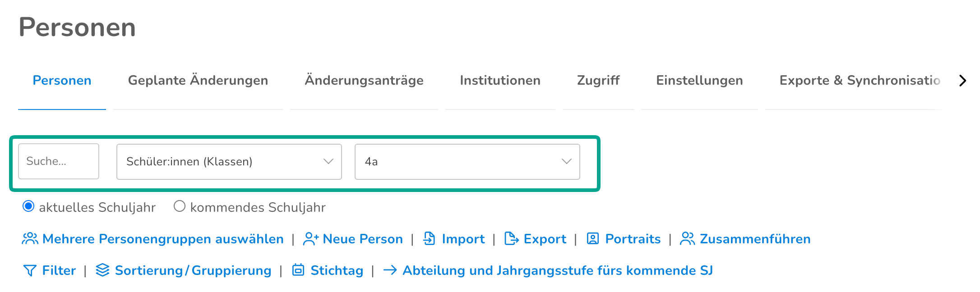Click the Stichtag calendar icon

coord(298,270)
